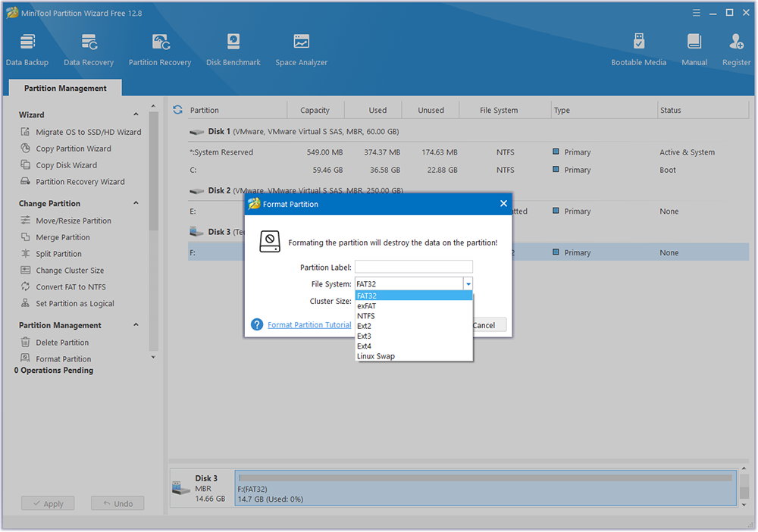Close the Format Partition dialog
758x532 pixels.
[503, 203]
